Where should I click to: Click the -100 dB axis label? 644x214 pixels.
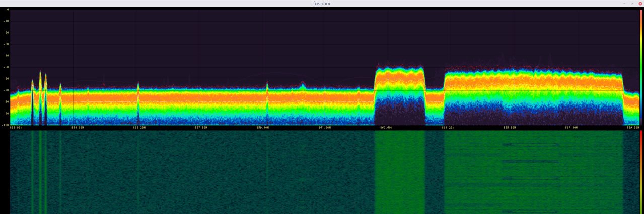pos(5,124)
